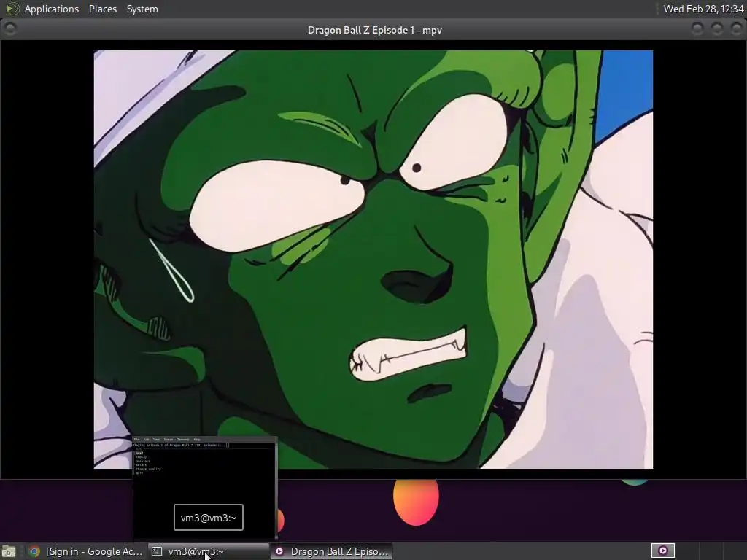Switch to Dragon Ball Z Episo... taskbar entry

point(332,551)
